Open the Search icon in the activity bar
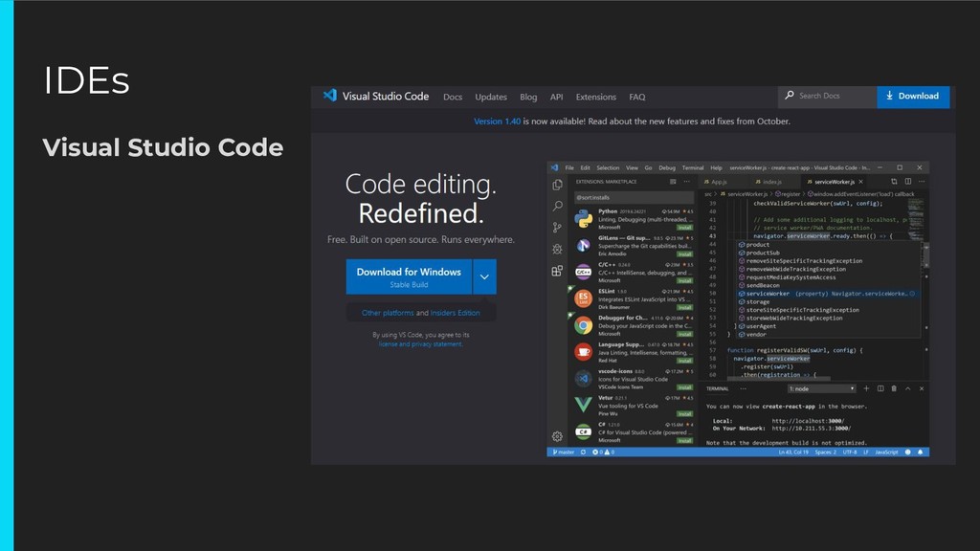 (557, 207)
